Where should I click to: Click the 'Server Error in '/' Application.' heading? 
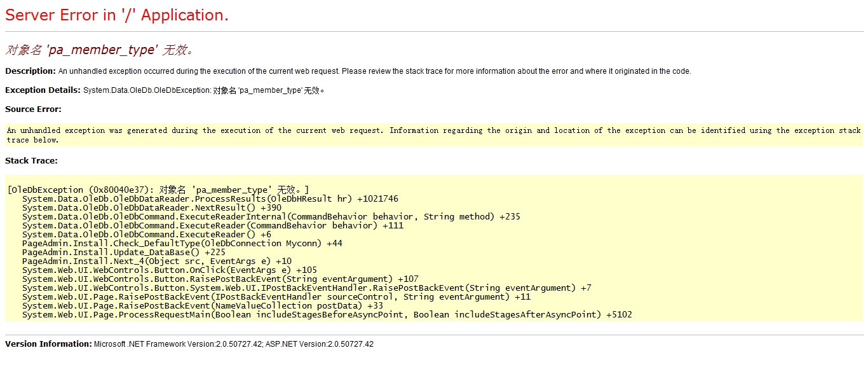pos(117,15)
